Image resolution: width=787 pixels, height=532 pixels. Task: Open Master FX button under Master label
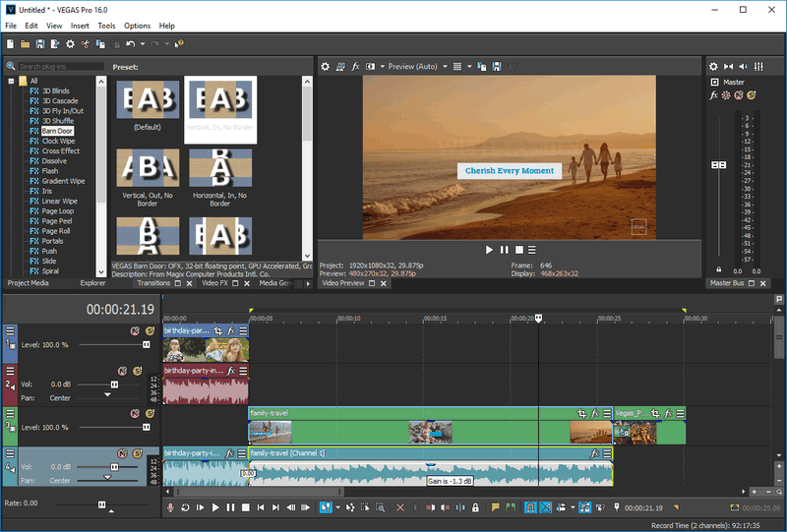point(714,94)
